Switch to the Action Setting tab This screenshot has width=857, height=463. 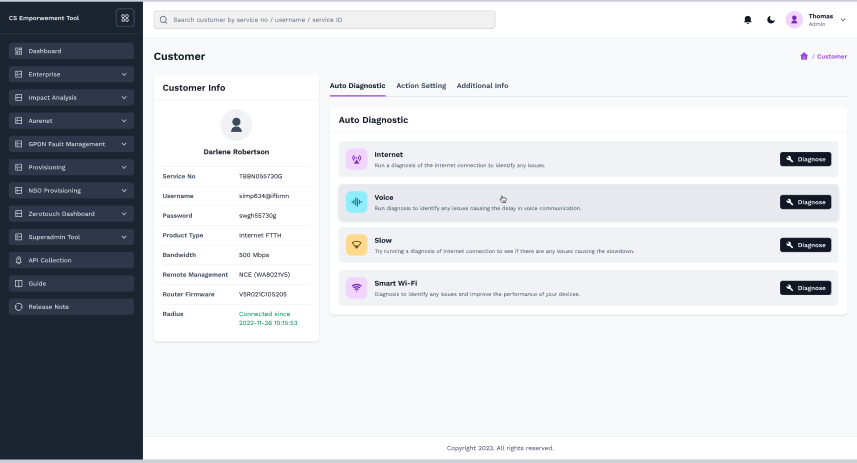point(421,86)
